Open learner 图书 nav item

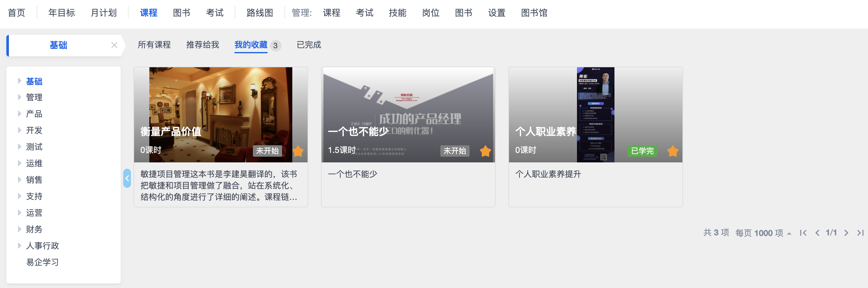coord(182,13)
